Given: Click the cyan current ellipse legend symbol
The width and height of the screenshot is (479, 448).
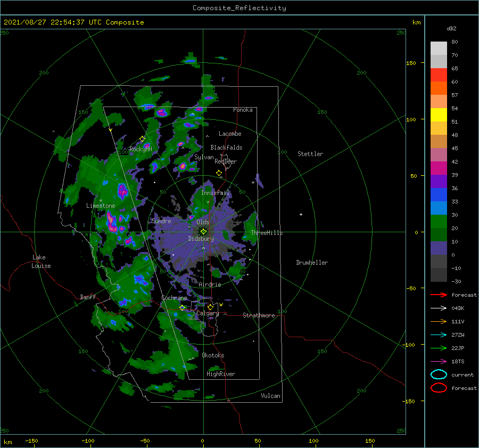Looking at the screenshot, I should (x=439, y=374).
